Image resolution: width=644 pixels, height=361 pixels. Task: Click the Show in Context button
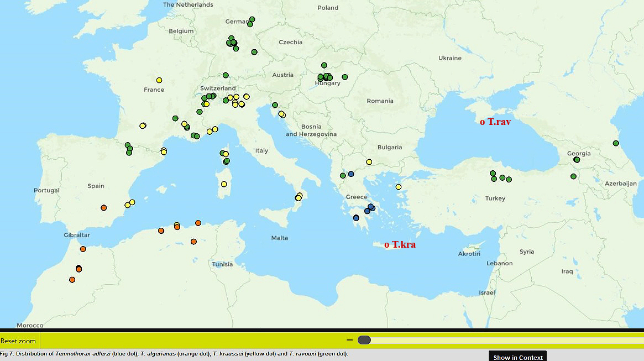[518, 357]
